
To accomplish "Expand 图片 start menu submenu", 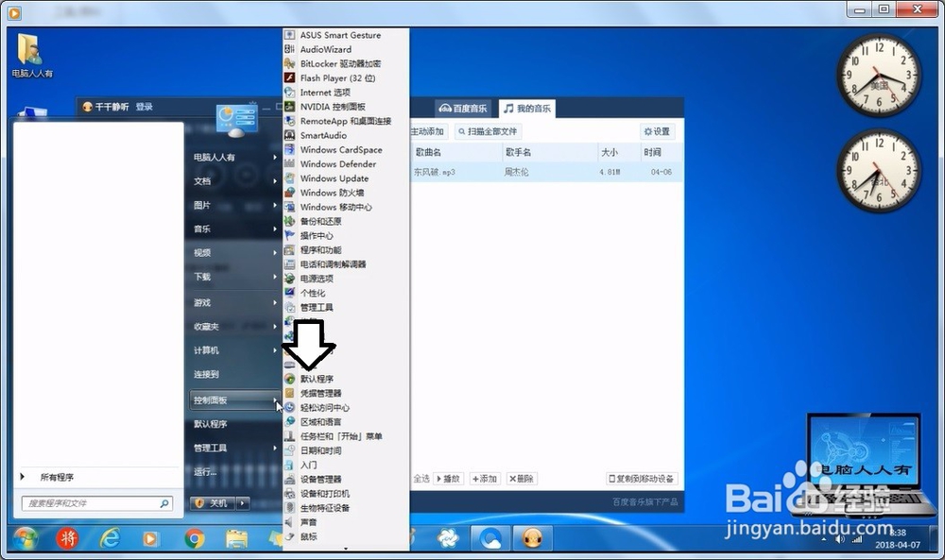I will point(235,205).
